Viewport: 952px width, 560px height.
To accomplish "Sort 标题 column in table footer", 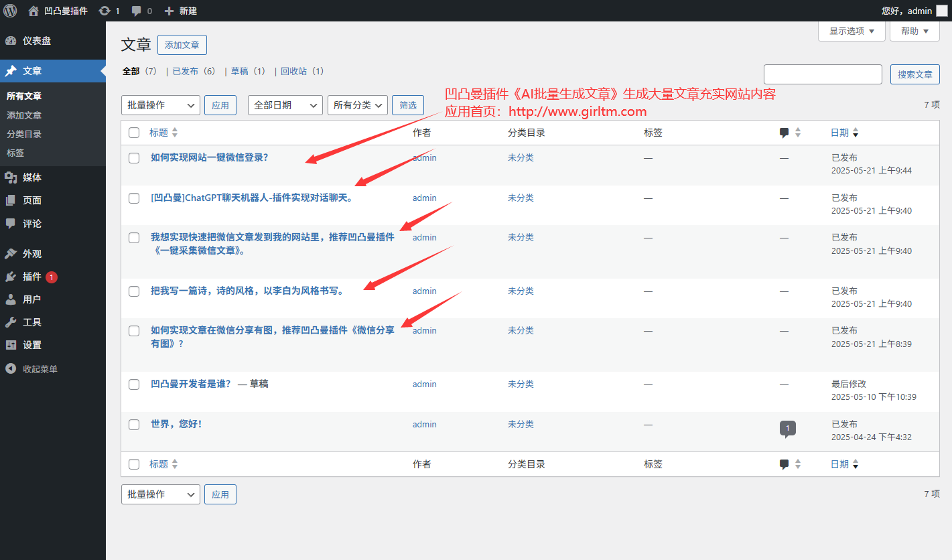I will point(164,464).
